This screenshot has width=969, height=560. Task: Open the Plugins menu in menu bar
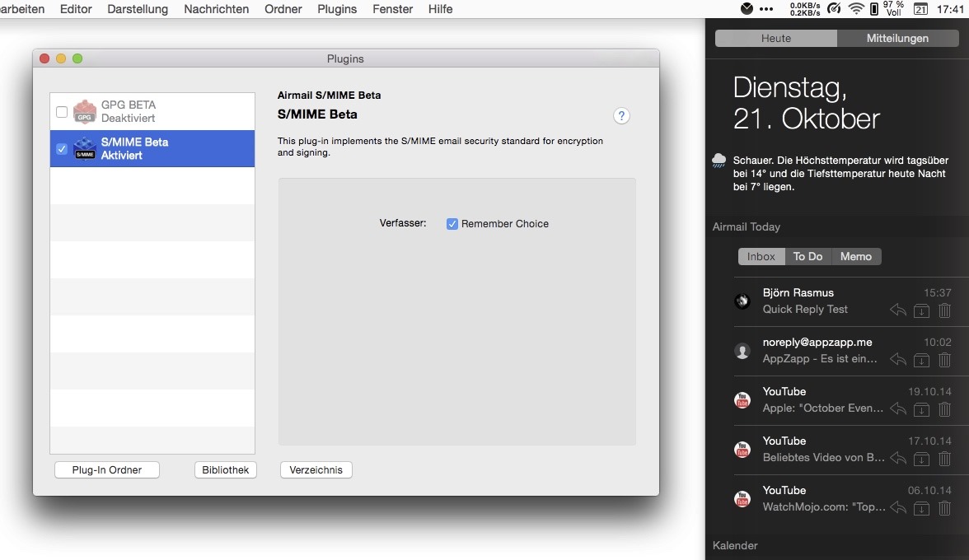pos(337,9)
